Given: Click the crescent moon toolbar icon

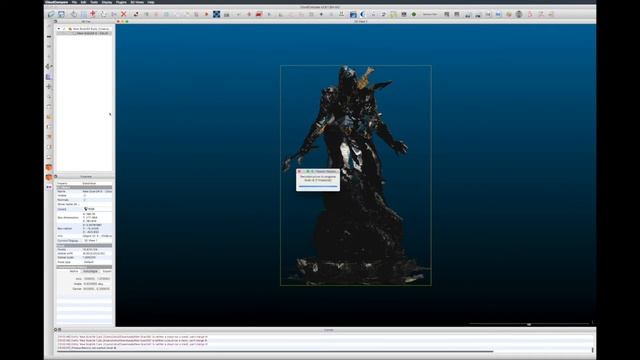Looking at the screenshot, I should [x=363, y=14].
